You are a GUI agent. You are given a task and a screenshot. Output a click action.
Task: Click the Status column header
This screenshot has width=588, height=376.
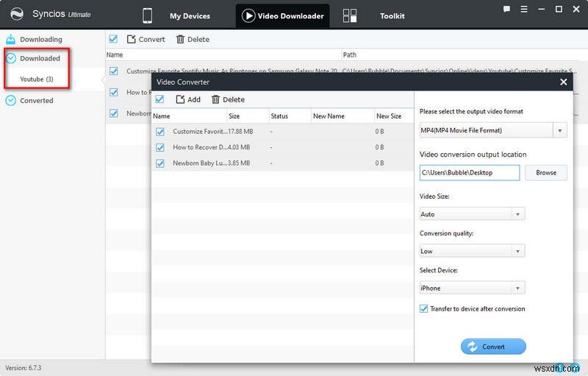tap(290, 116)
